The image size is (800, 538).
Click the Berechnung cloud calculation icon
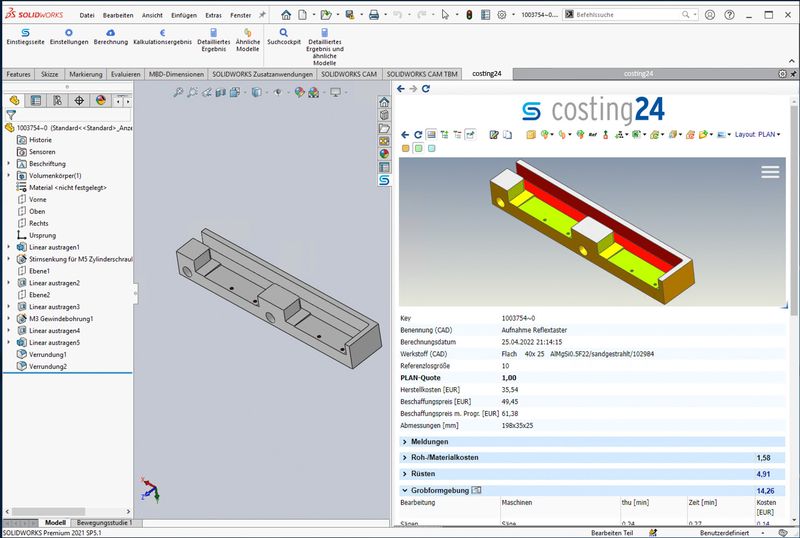pos(110,35)
